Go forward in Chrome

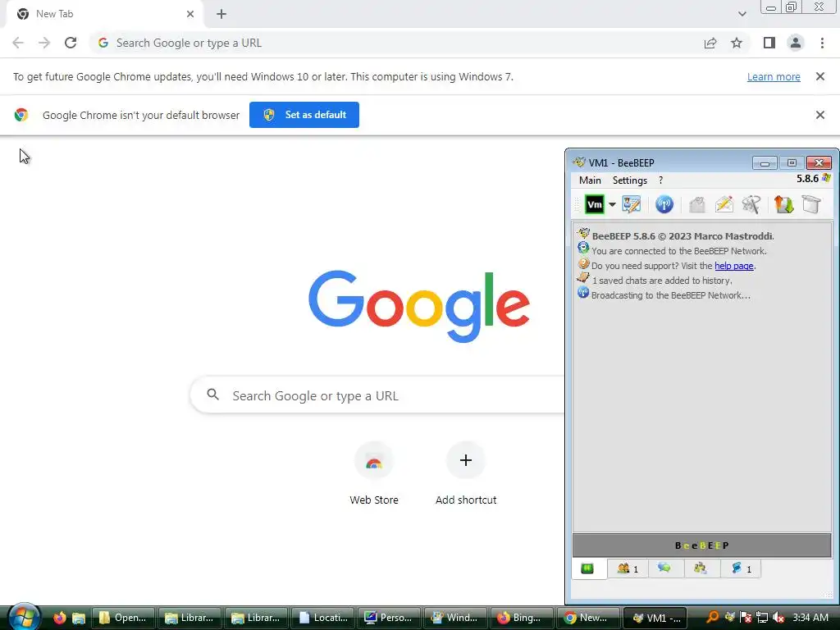[x=44, y=43]
